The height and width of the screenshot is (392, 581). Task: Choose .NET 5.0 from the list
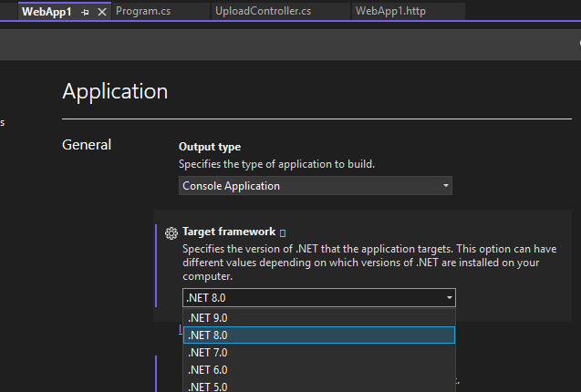coord(207,387)
